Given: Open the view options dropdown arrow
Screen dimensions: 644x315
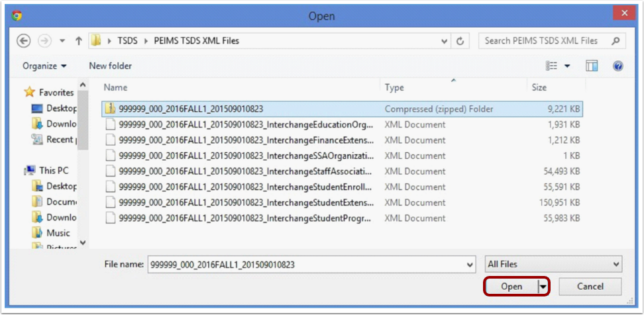Looking at the screenshot, I should 567,66.
